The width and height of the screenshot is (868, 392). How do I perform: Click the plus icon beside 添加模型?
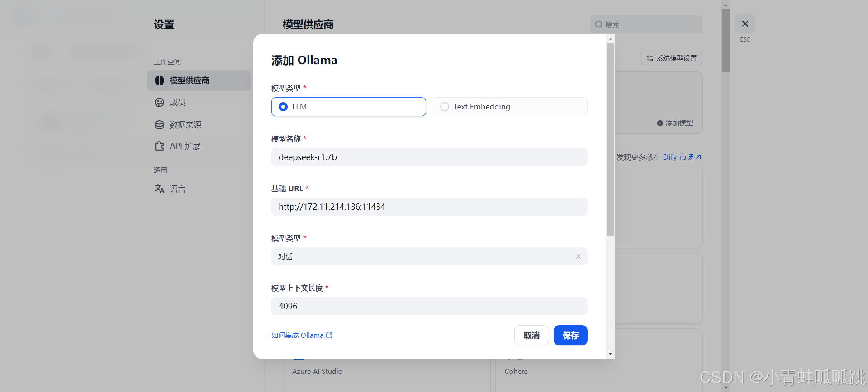(660, 123)
